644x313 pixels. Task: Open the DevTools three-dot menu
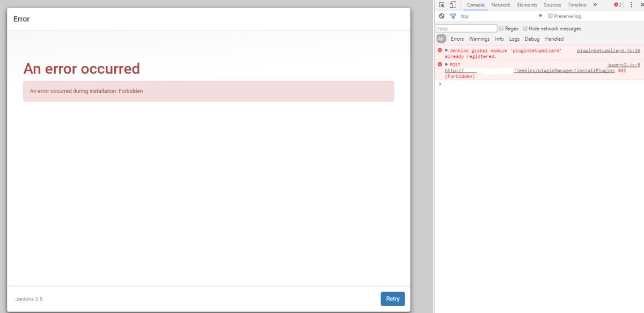[x=631, y=5]
